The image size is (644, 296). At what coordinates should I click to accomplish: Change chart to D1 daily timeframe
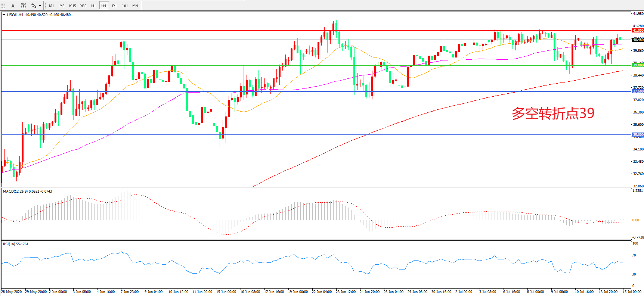(x=114, y=6)
